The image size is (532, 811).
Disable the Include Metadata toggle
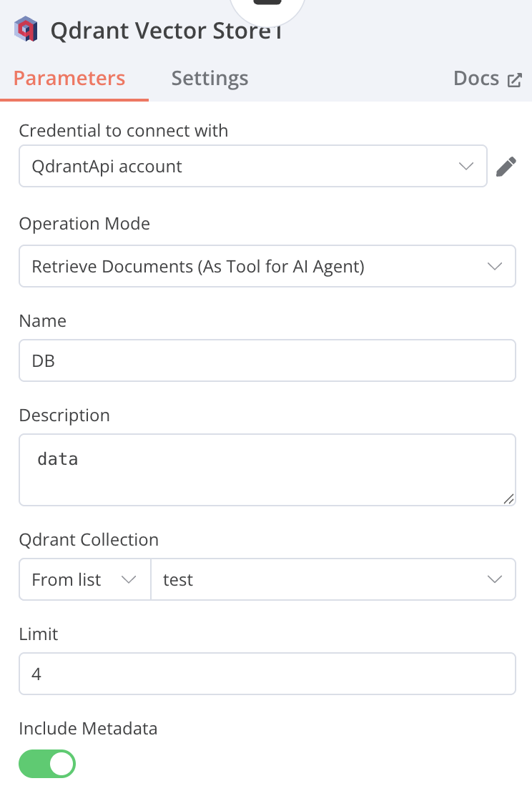pos(47,764)
